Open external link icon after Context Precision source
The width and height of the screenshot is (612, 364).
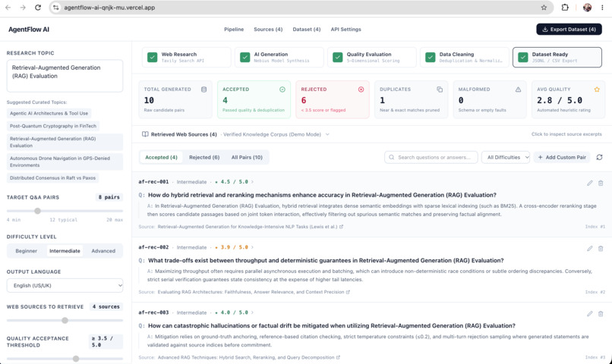[x=349, y=292]
